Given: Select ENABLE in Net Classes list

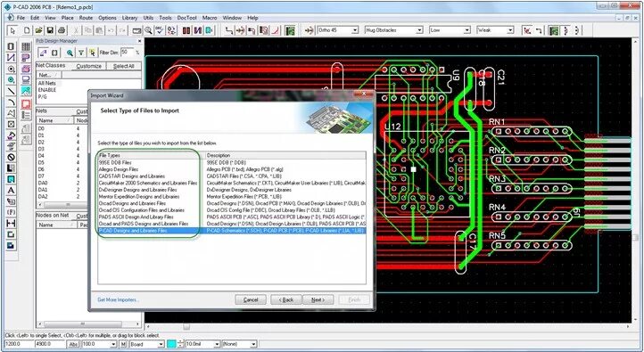Looking at the screenshot, I should coord(46,90).
